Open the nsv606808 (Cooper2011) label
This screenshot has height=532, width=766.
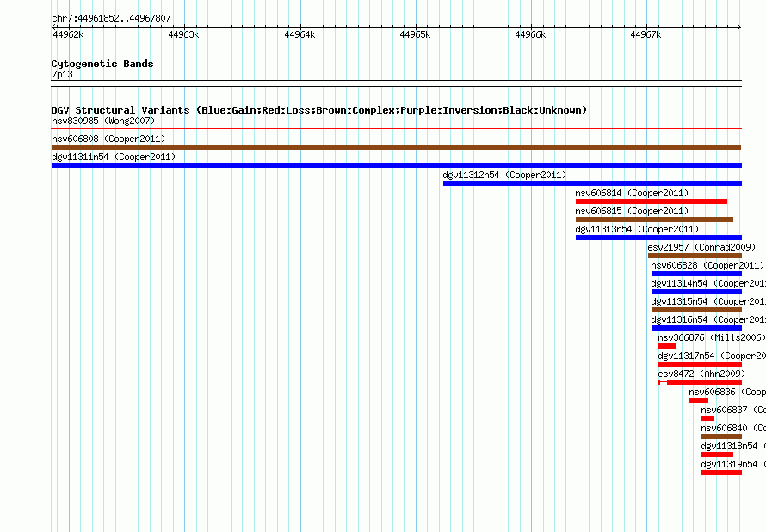[108, 139]
